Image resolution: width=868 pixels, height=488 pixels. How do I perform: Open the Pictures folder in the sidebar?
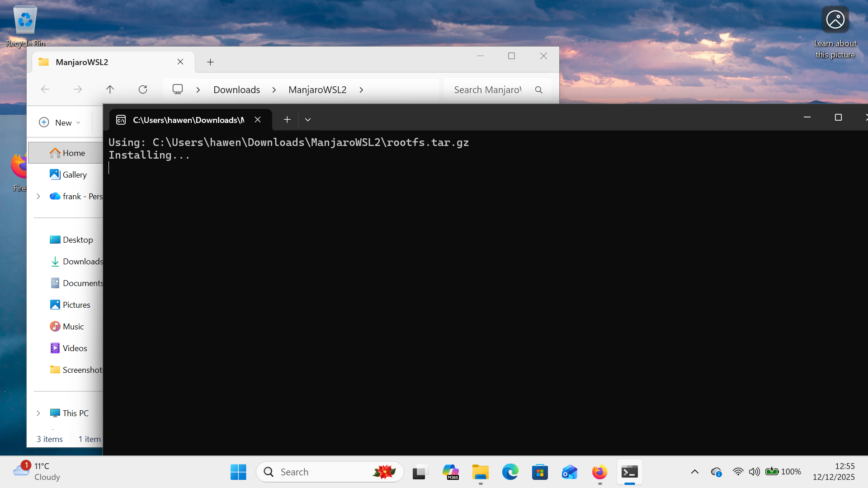pos(76,305)
